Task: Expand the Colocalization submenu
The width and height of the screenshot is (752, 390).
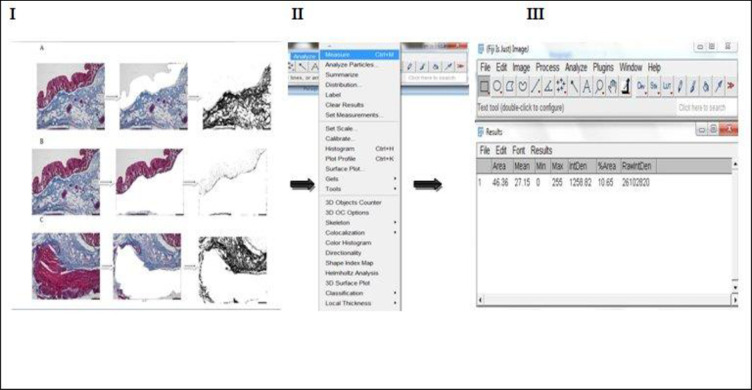Action: tap(360, 233)
